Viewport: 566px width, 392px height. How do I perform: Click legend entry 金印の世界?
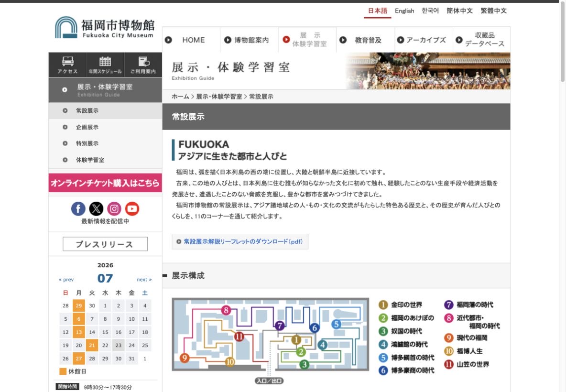point(400,305)
